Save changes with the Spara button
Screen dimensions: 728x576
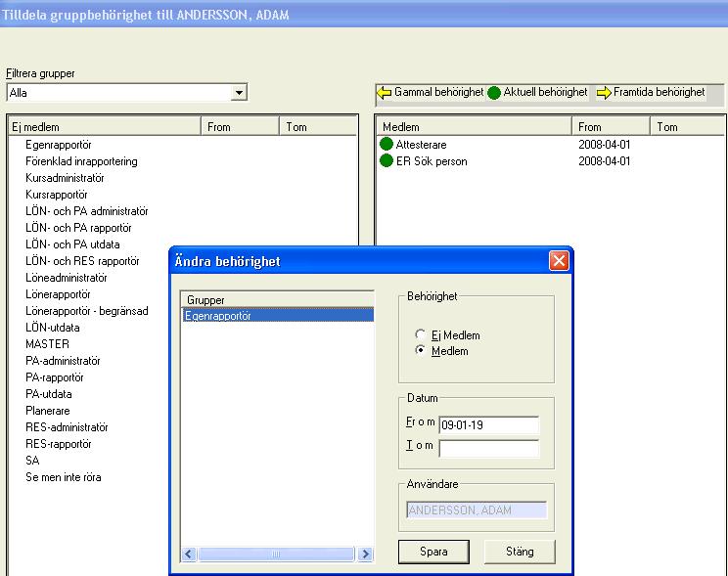(433, 552)
